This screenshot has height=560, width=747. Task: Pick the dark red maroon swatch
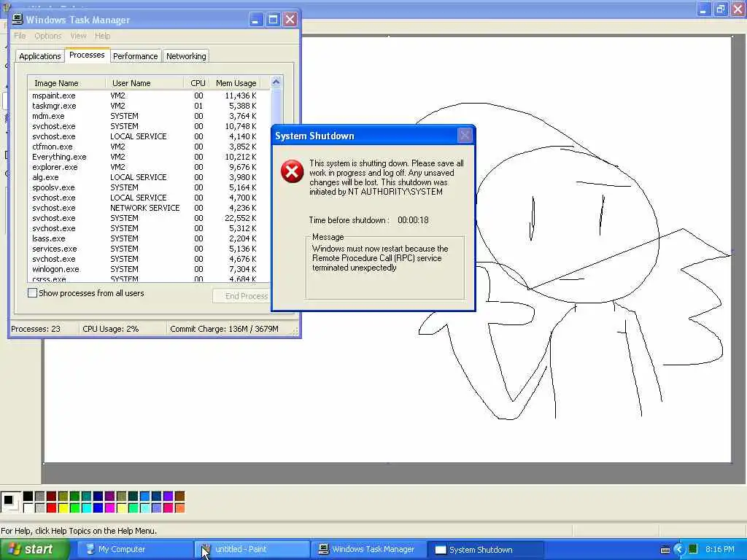coord(52,497)
